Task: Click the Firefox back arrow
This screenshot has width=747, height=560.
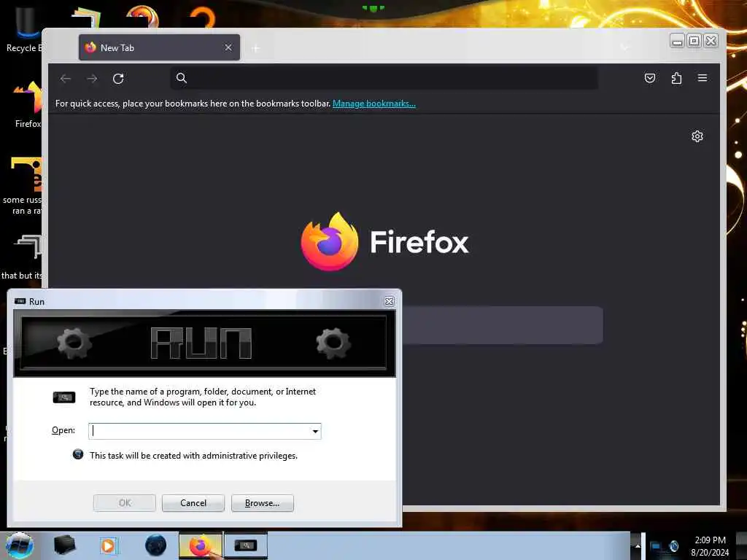Action: tap(66, 79)
